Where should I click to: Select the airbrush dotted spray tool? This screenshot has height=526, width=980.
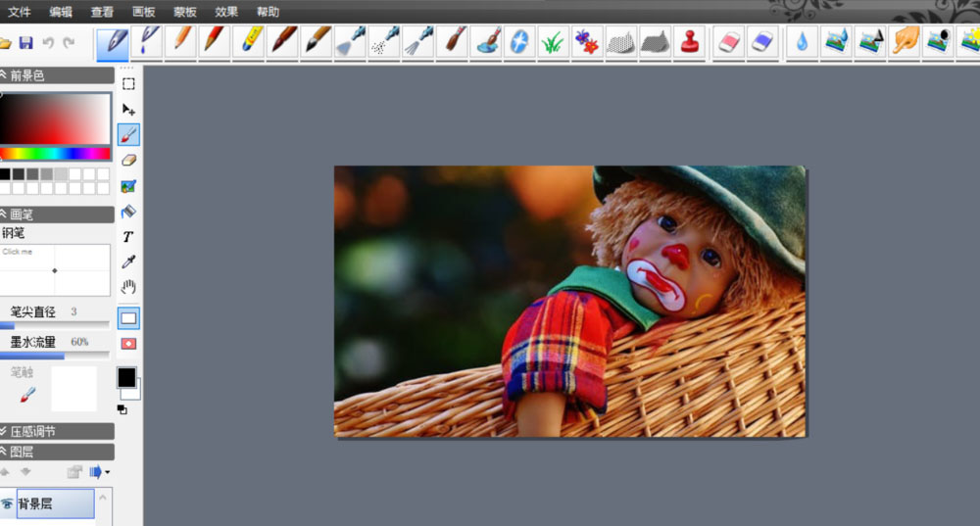(x=384, y=42)
